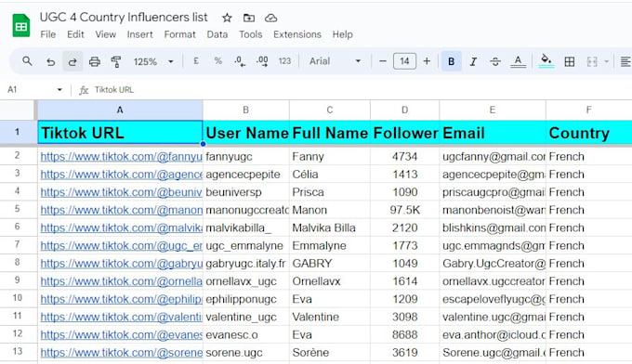Viewport: 632px width, 364px height.
Task: Decrease decimal places
Action: click(240, 61)
